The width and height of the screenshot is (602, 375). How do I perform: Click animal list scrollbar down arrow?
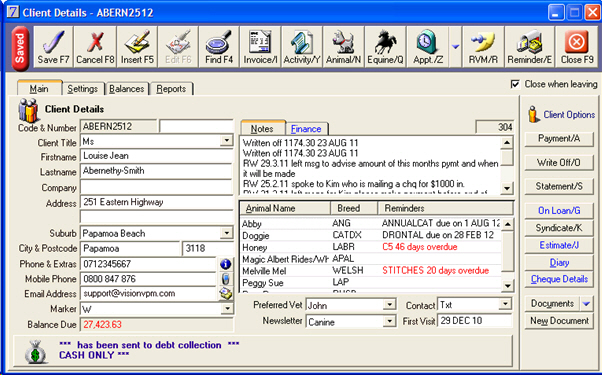pos(508,286)
